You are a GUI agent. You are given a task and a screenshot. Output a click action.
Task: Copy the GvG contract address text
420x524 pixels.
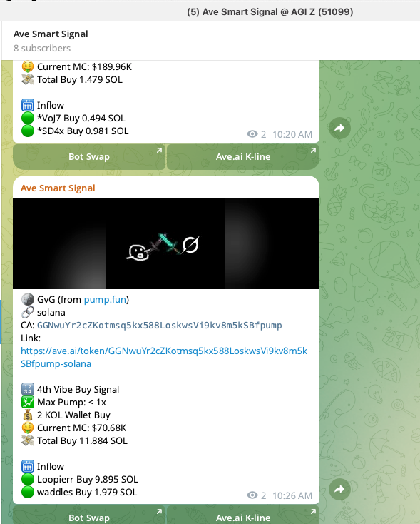coord(160,325)
